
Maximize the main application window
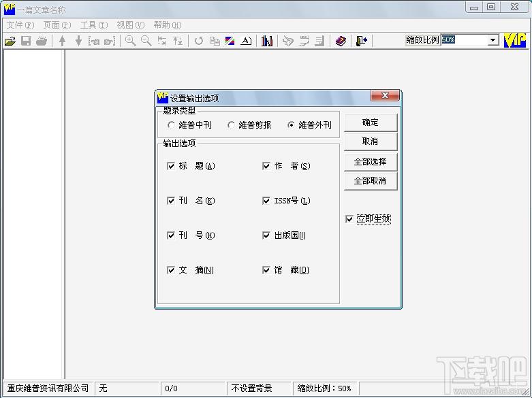pyautogui.click(x=491, y=7)
